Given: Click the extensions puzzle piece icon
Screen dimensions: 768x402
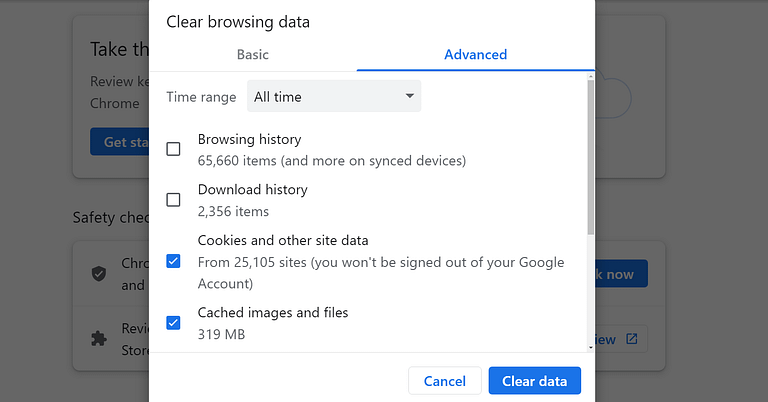Looking at the screenshot, I should (x=99, y=338).
